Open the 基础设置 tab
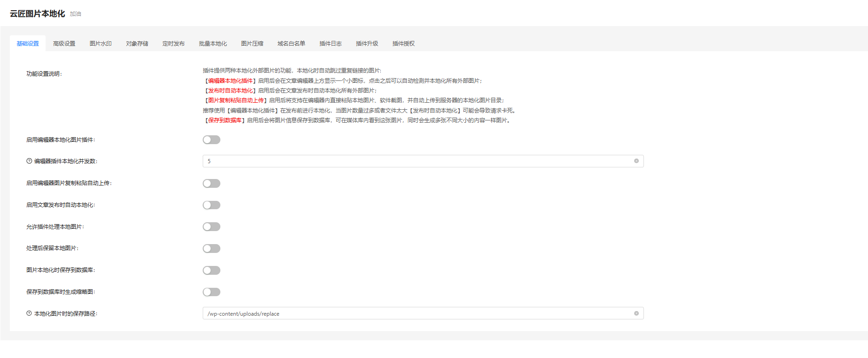The image size is (868, 358). (28, 44)
